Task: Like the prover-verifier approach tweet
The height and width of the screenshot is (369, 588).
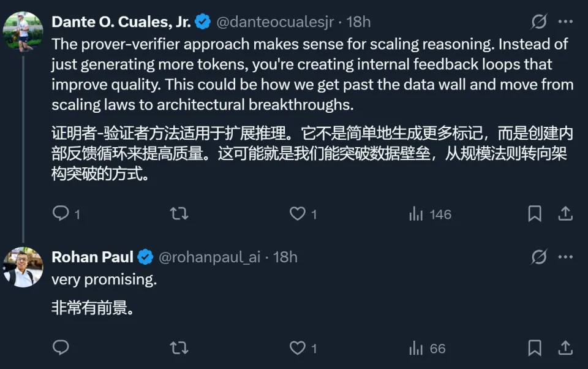Action: pyautogui.click(x=298, y=213)
